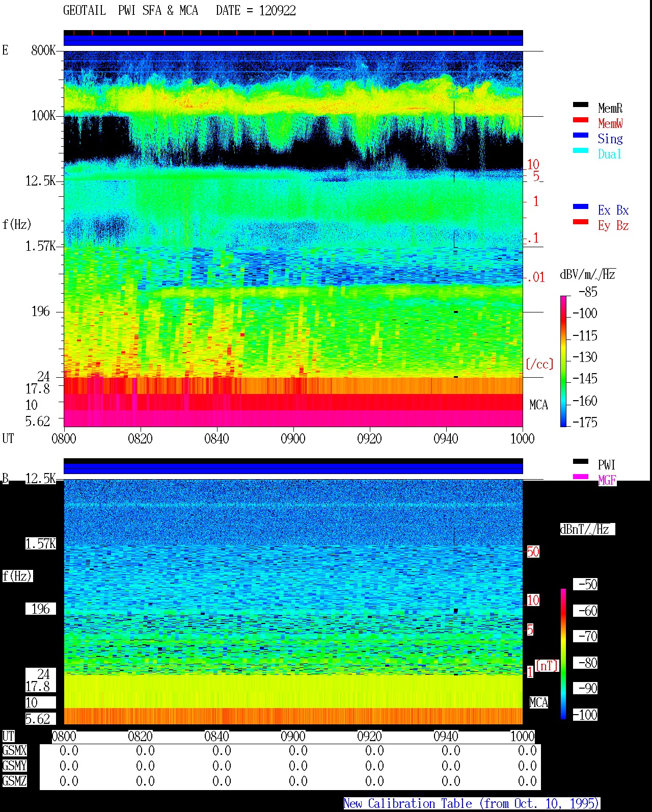Click the GEOTAIL PWI SFA & MCA title
The width and height of the screenshot is (652, 812).
coord(130,11)
